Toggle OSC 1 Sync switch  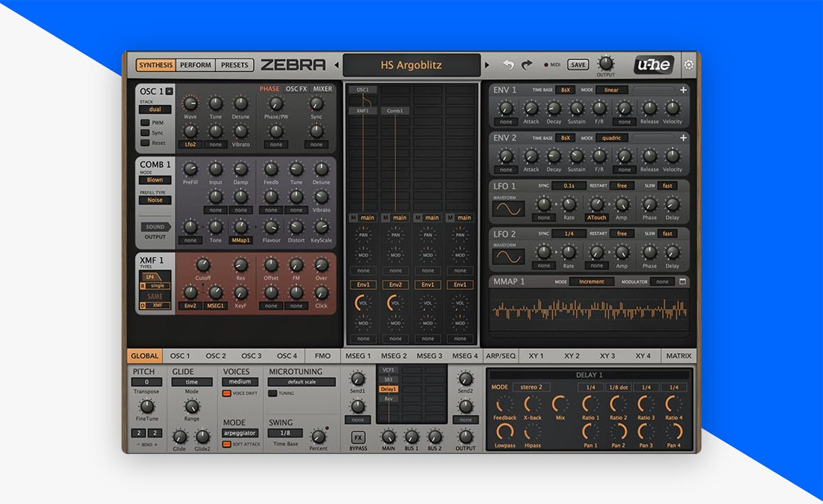pos(145,133)
